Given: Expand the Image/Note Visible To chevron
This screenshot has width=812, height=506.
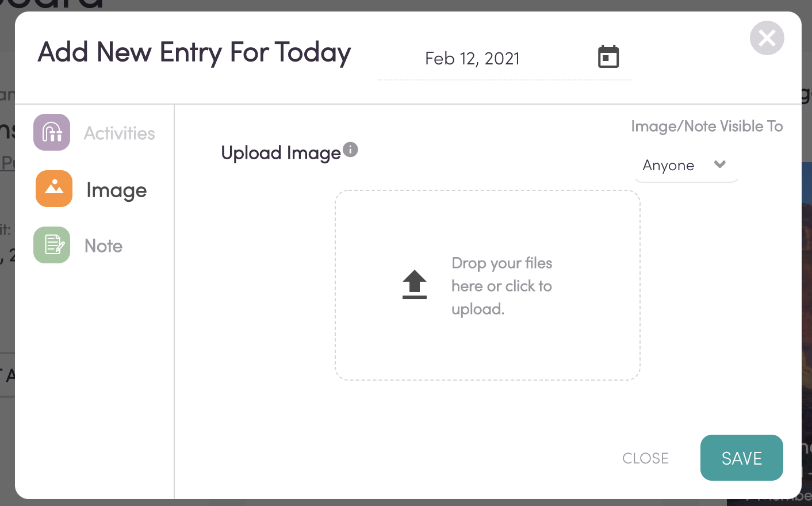Looking at the screenshot, I should click(x=720, y=164).
